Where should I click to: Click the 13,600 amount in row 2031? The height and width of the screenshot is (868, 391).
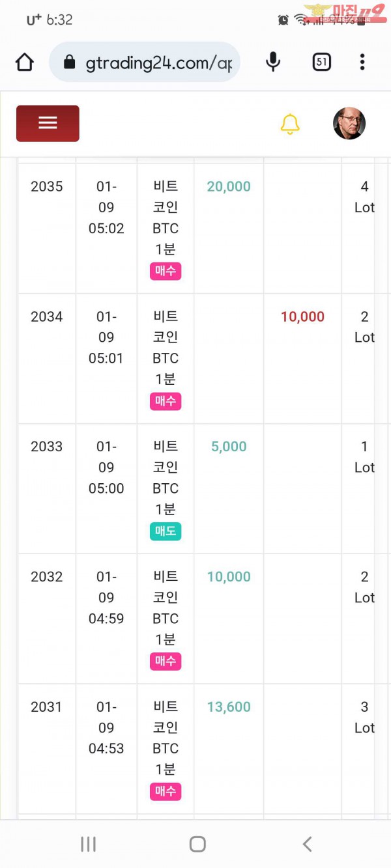tap(229, 707)
